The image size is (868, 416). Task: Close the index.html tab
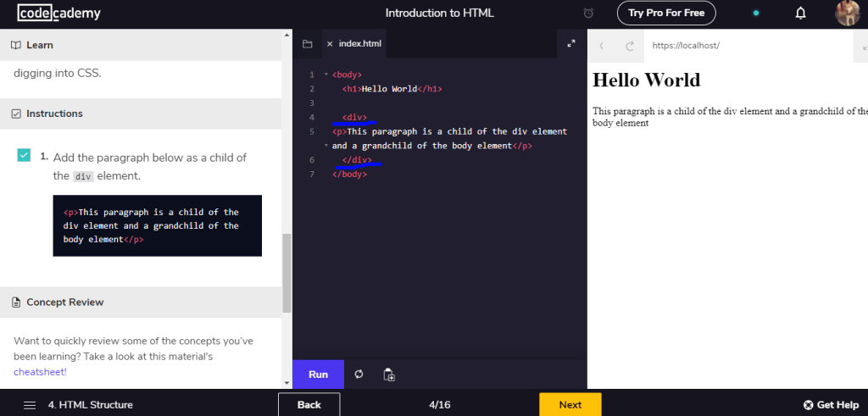[330, 44]
